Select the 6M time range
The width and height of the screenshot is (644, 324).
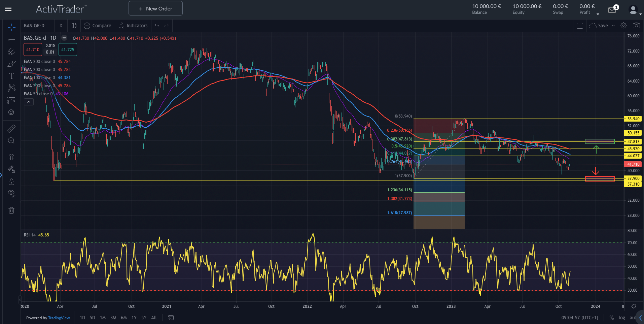[124, 318]
